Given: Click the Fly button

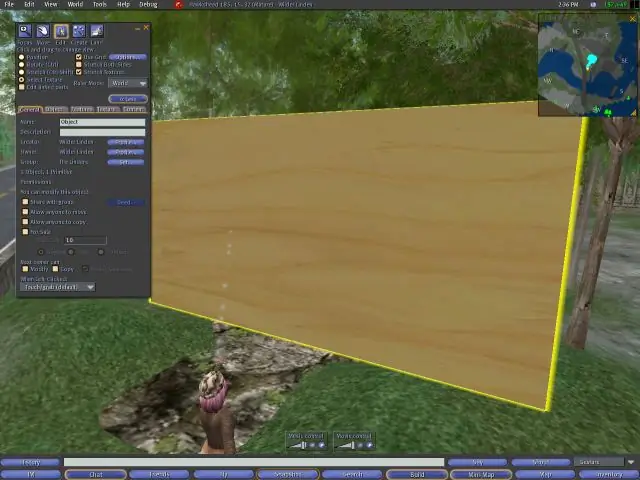Looking at the screenshot, I should click(224, 474).
